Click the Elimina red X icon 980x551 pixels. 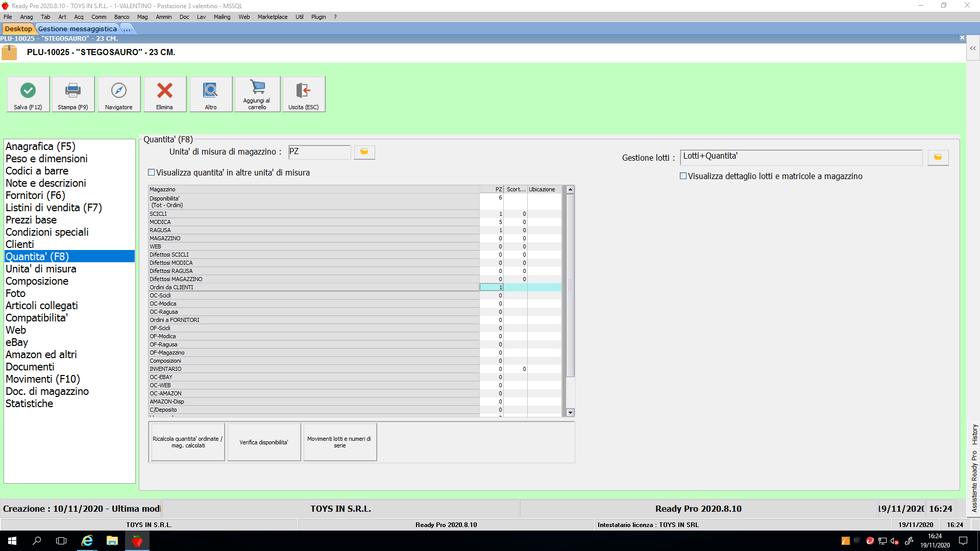tap(164, 91)
